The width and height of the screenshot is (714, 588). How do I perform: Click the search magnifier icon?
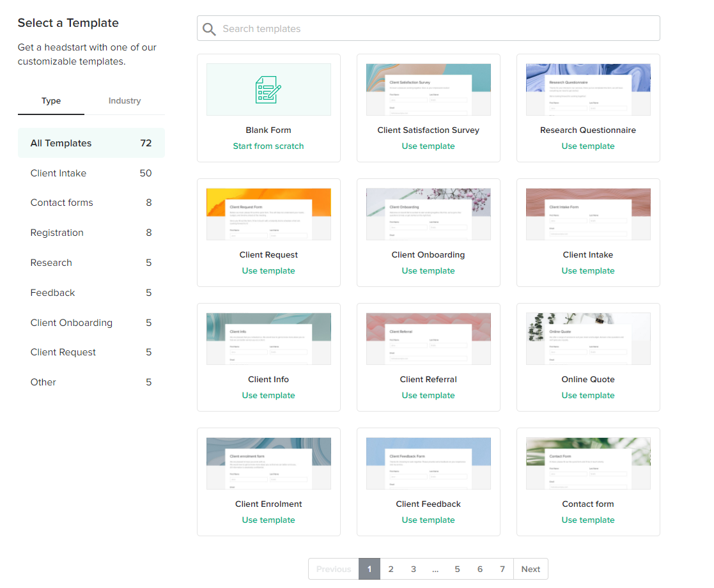click(209, 29)
